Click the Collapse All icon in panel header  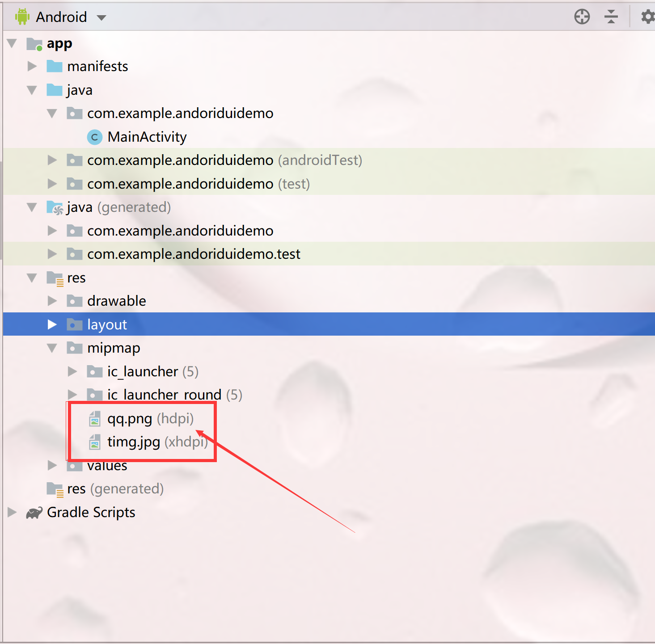611,17
